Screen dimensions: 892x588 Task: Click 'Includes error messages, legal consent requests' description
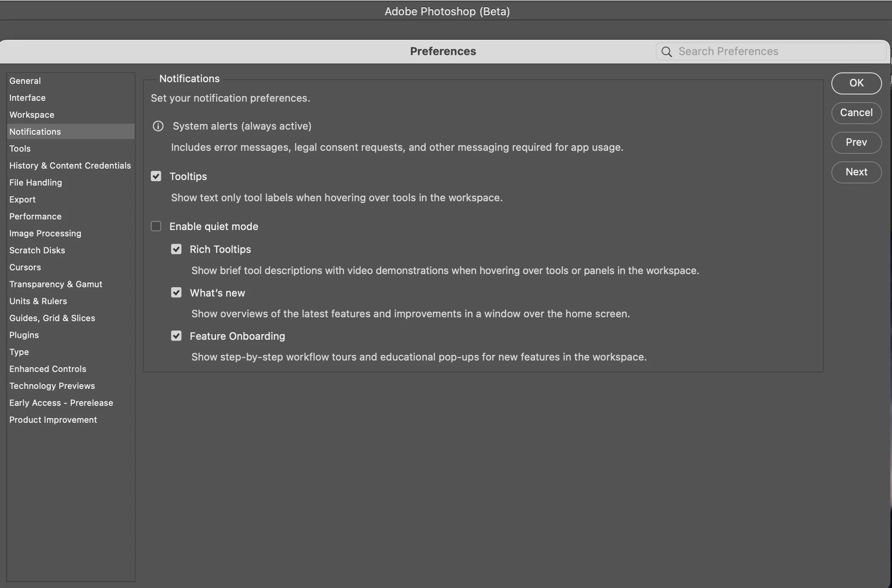click(x=397, y=147)
